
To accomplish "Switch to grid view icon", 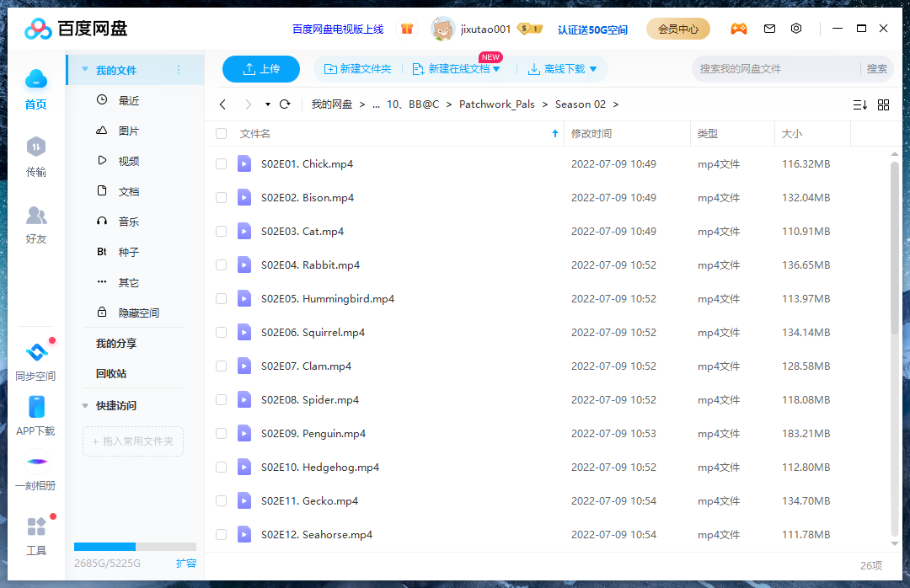I will point(883,105).
